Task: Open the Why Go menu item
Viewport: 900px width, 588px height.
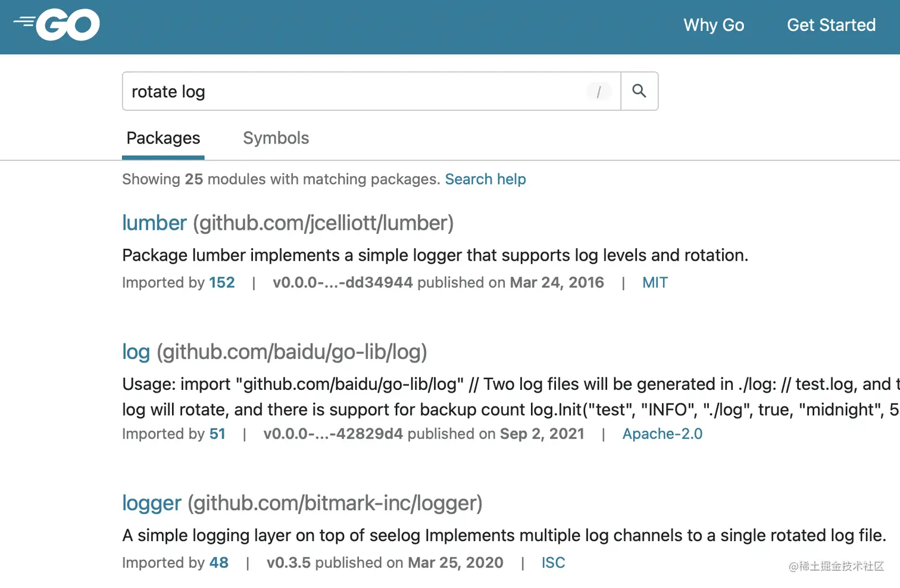Action: click(714, 25)
